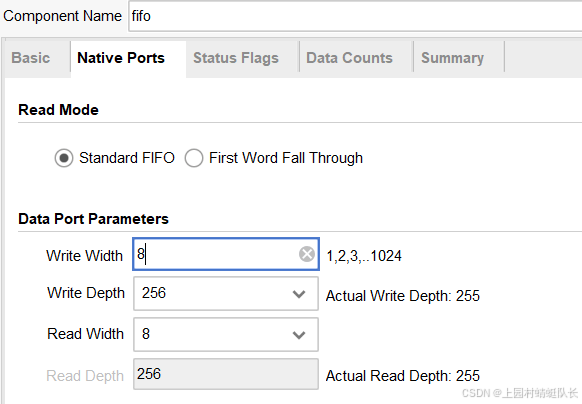Click the Write Width label
582x404 pixels.
point(85,256)
